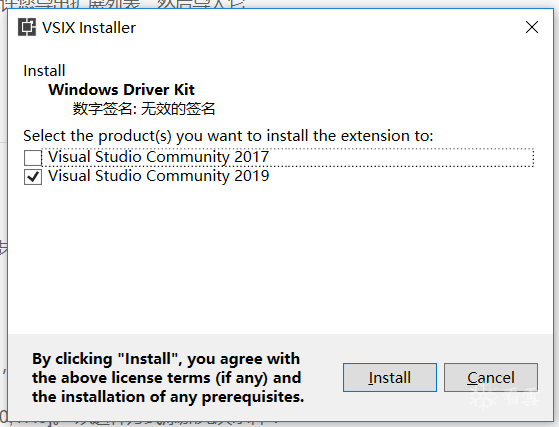This screenshot has height=427, width=559.
Task: Select the Visual Studio Community 2019 label
Action: [158, 176]
